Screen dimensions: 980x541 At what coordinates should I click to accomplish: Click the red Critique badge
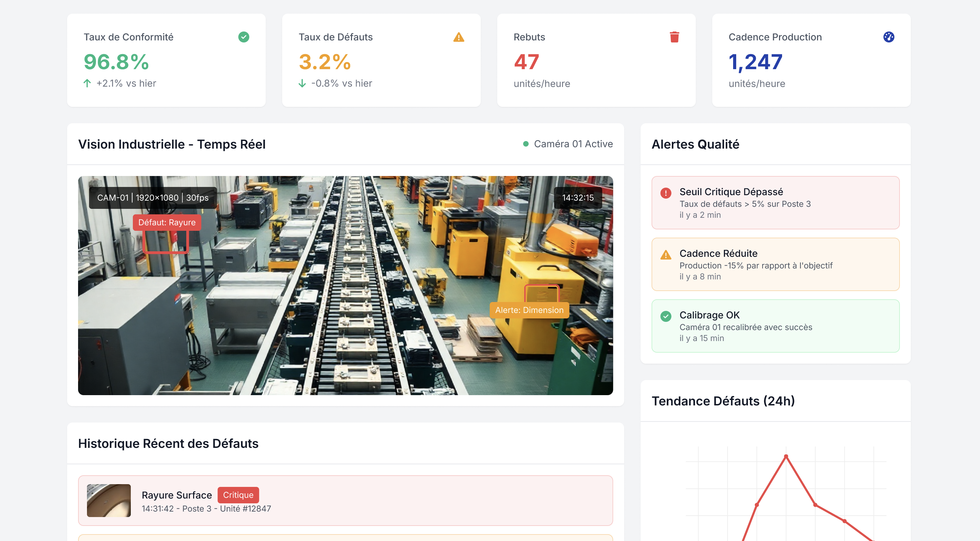pyautogui.click(x=238, y=494)
